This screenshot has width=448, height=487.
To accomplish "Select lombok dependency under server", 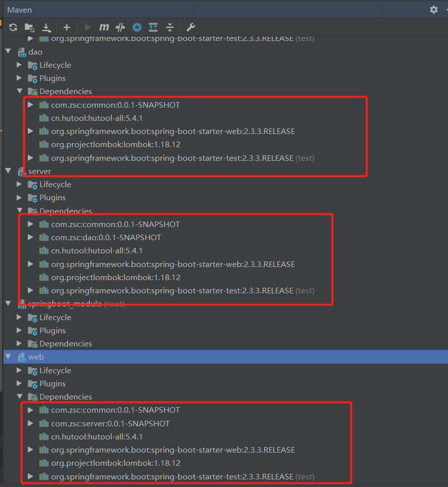I will click(x=116, y=277).
